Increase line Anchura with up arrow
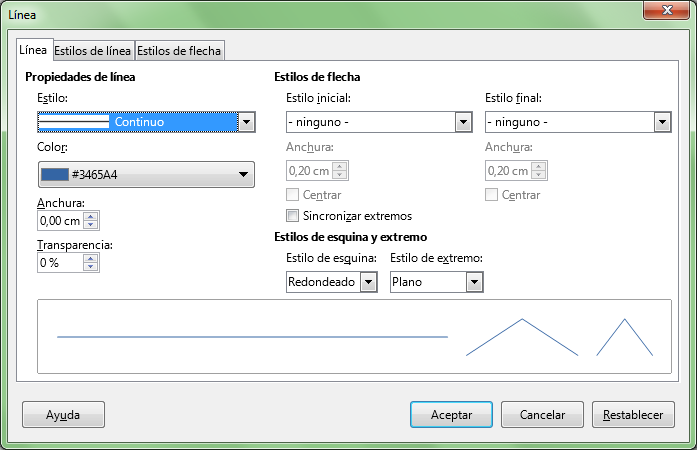This screenshot has height=450, width=697. [x=91, y=217]
